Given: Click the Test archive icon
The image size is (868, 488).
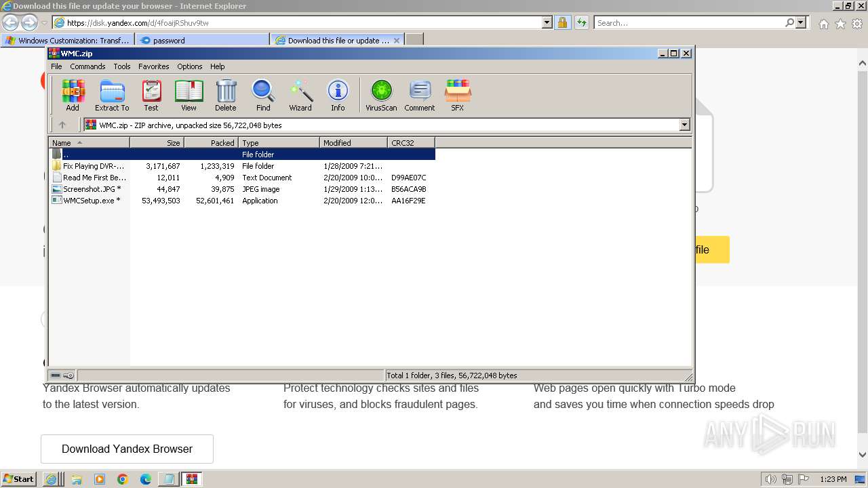Looking at the screenshot, I should (x=151, y=95).
